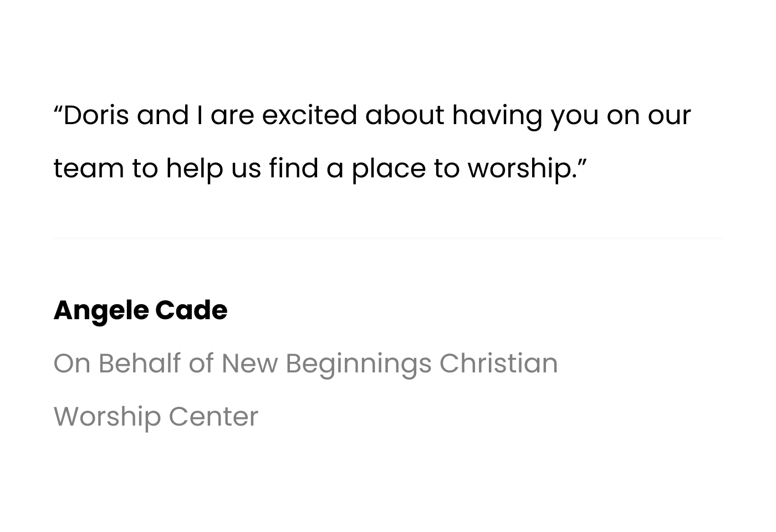Click On Behalf of New Beginnings Christian line
Image resolution: width=776 pixels, height=532 pixels.
pyautogui.click(x=305, y=364)
